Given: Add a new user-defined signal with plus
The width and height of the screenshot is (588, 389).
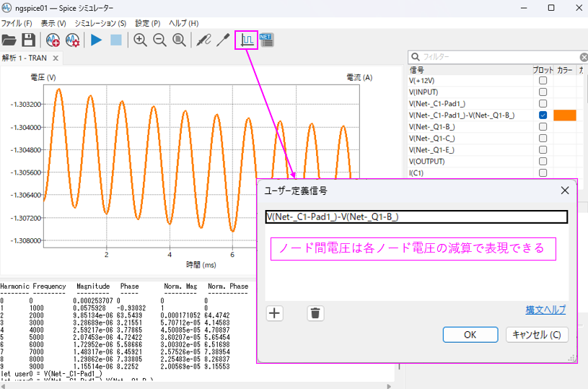Looking at the screenshot, I should click(x=274, y=313).
